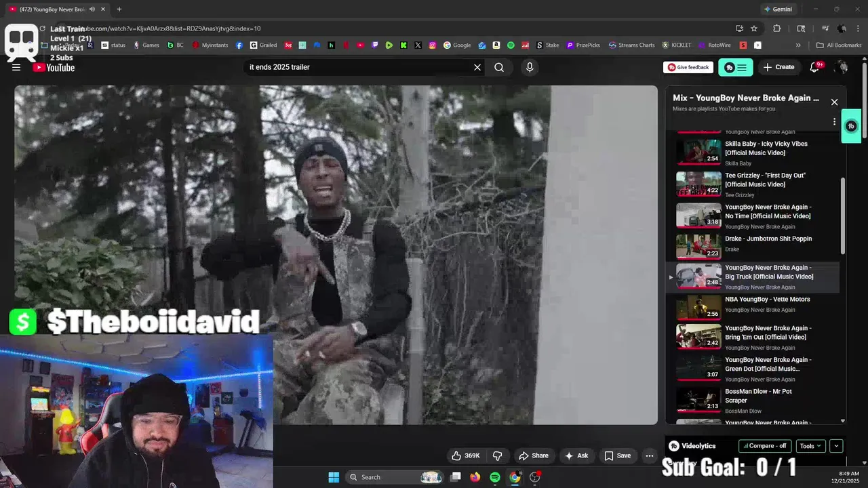Screen dimensions: 868x488
Task: Close the Mix playlist panel
Action: click(834, 102)
